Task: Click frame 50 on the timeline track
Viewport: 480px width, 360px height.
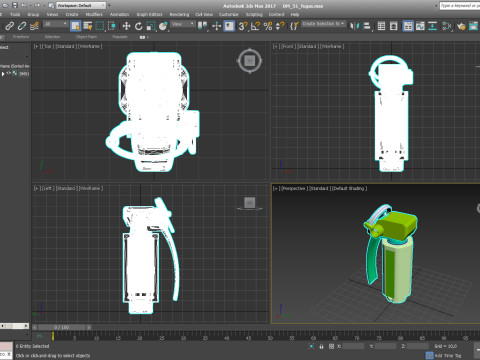Action: (270, 338)
